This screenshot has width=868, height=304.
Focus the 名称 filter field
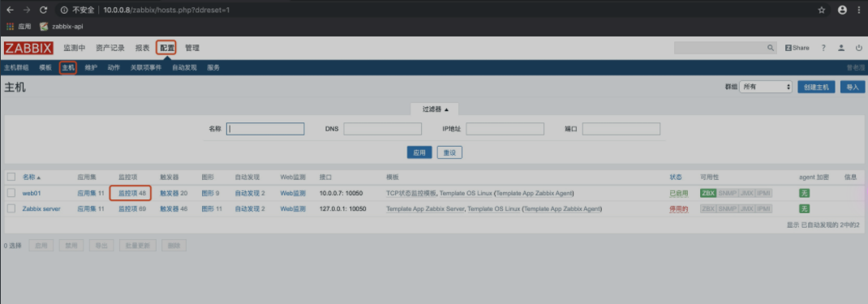click(x=265, y=129)
